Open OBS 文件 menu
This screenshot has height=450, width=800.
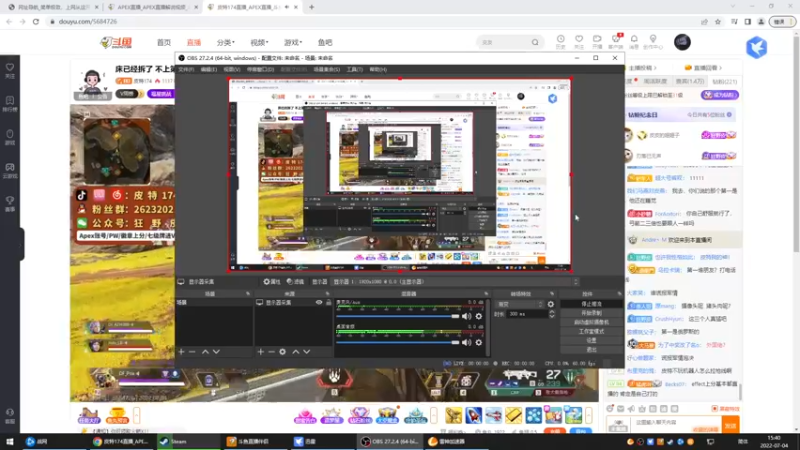(x=186, y=69)
